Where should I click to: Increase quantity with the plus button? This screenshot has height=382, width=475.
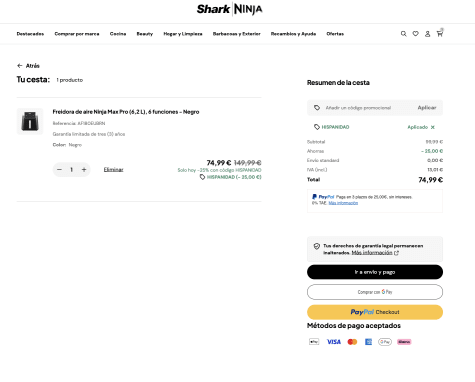coord(84,170)
